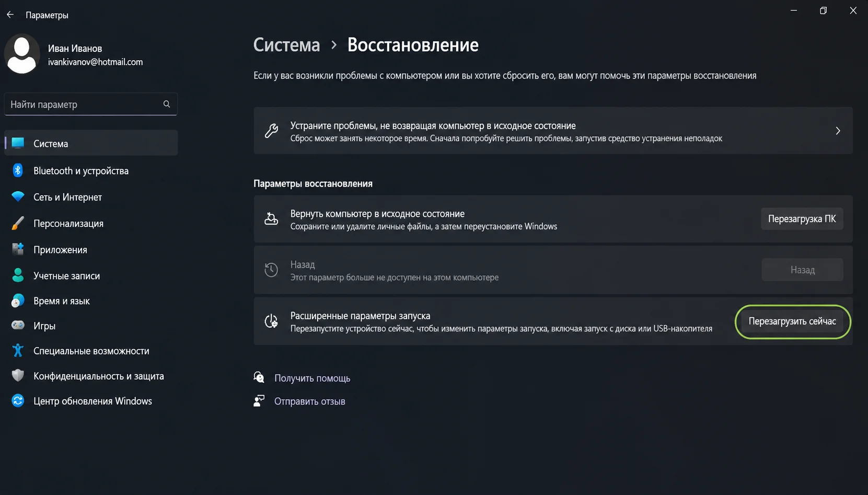Expand the troubleshoot row chevron arrow
This screenshot has width=868, height=495.
(x=838, y=131)
